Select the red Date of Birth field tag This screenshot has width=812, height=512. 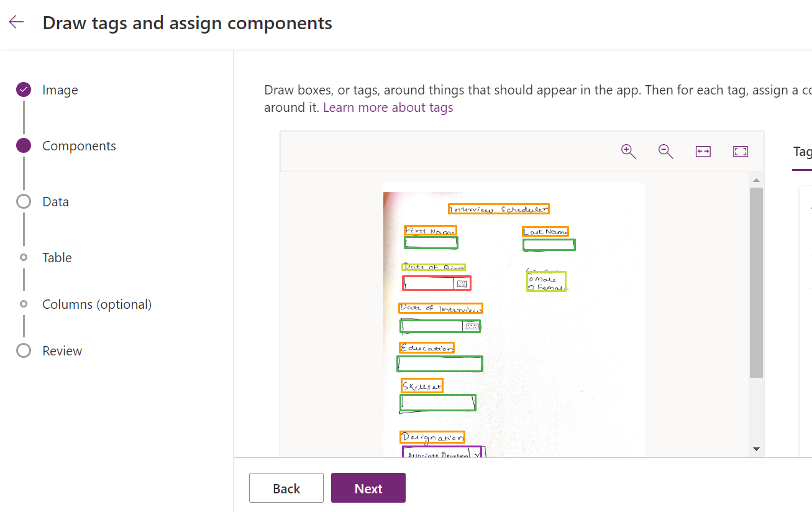(x=437, y=283)
